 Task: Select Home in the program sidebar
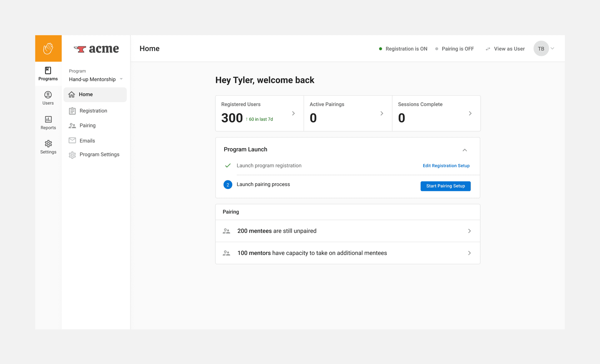[86, 94]
